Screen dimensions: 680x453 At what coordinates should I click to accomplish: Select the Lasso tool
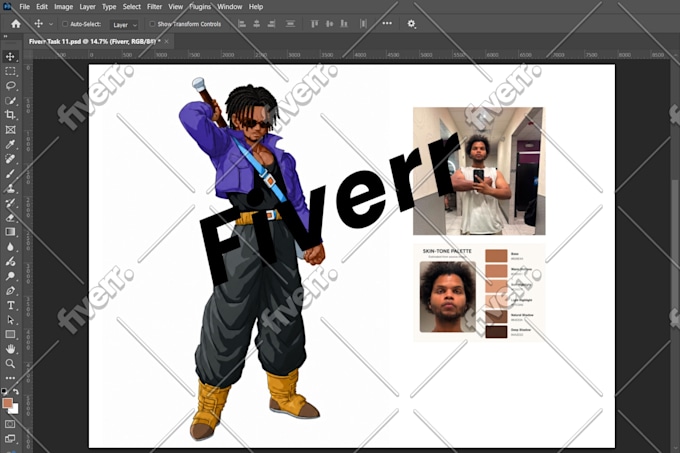click(x=10, y=86)
